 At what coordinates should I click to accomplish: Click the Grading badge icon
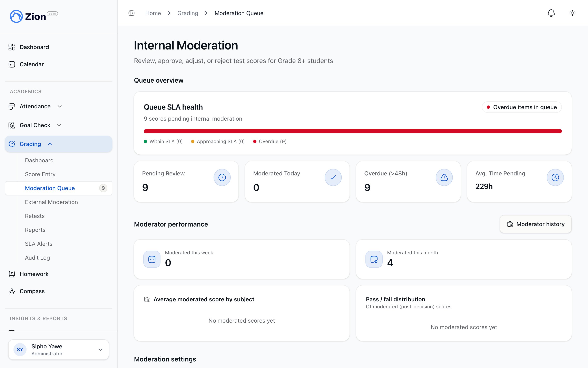click(x=12, y=144)
